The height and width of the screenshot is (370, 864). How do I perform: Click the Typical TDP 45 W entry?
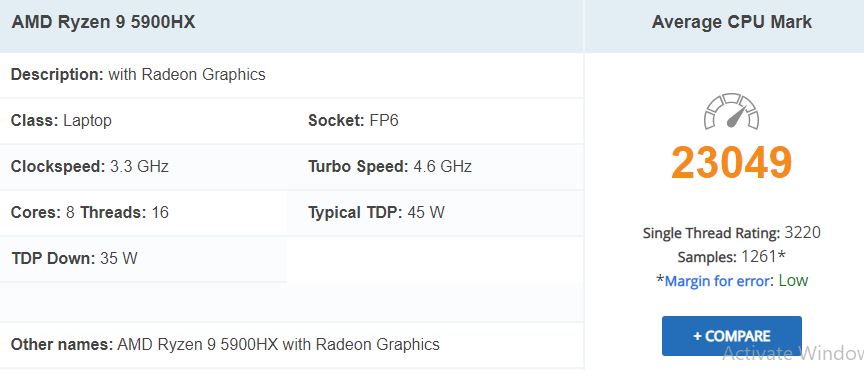click(376, 212)
